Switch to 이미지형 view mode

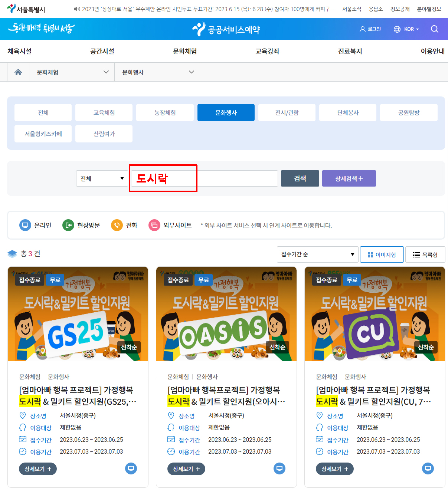(382, 254)
